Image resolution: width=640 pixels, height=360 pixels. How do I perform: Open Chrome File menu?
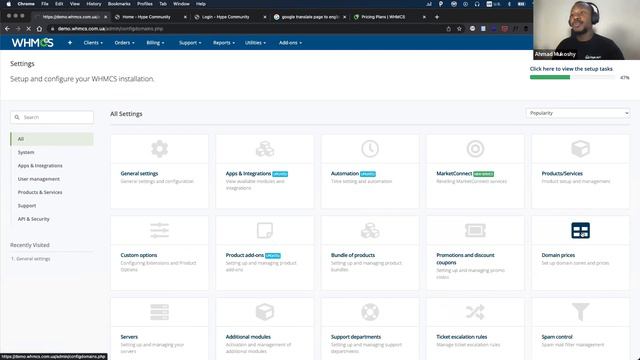coord(45,4)
